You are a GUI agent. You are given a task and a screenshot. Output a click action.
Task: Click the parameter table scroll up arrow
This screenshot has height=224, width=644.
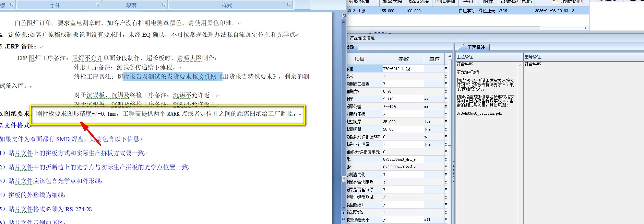tap(450, 55)
